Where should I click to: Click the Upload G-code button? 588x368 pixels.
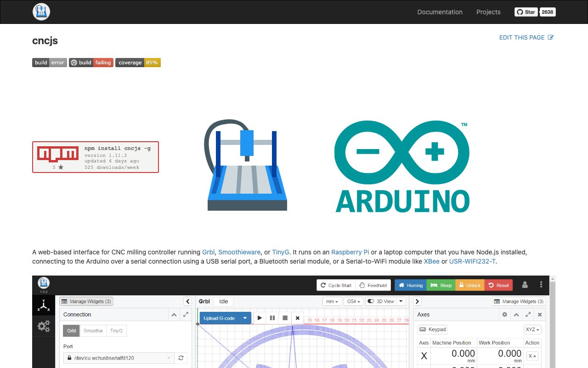(219, 318)
